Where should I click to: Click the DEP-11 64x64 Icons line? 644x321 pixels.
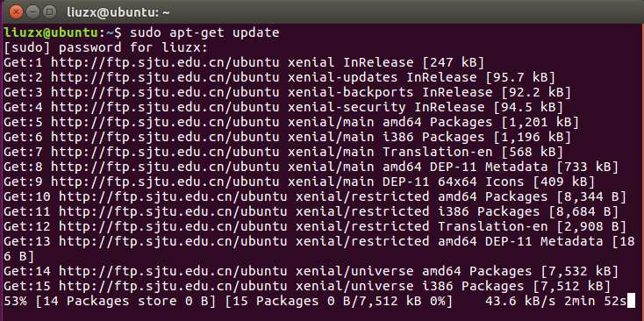click(x=299, y=182)
